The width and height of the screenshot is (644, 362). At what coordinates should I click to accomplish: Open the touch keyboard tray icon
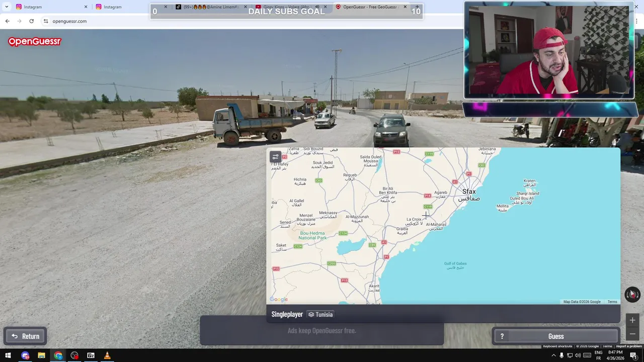pos(587,355)
